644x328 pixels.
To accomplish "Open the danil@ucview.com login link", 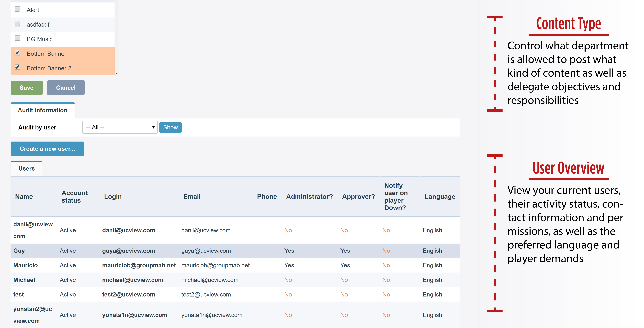I will click(x=129, y=230).
